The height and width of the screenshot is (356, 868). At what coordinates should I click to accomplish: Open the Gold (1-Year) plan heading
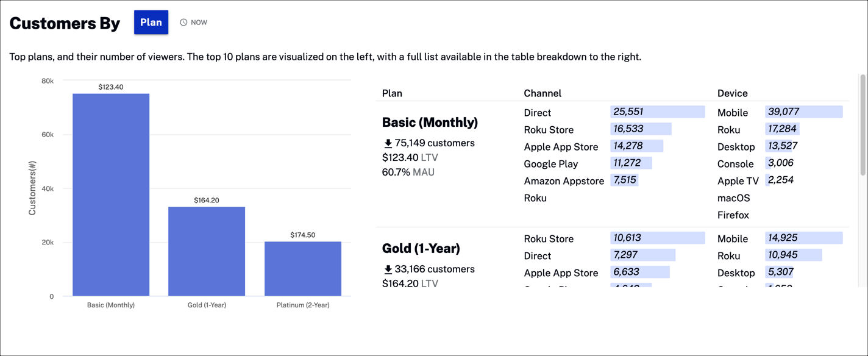point(421,248)
